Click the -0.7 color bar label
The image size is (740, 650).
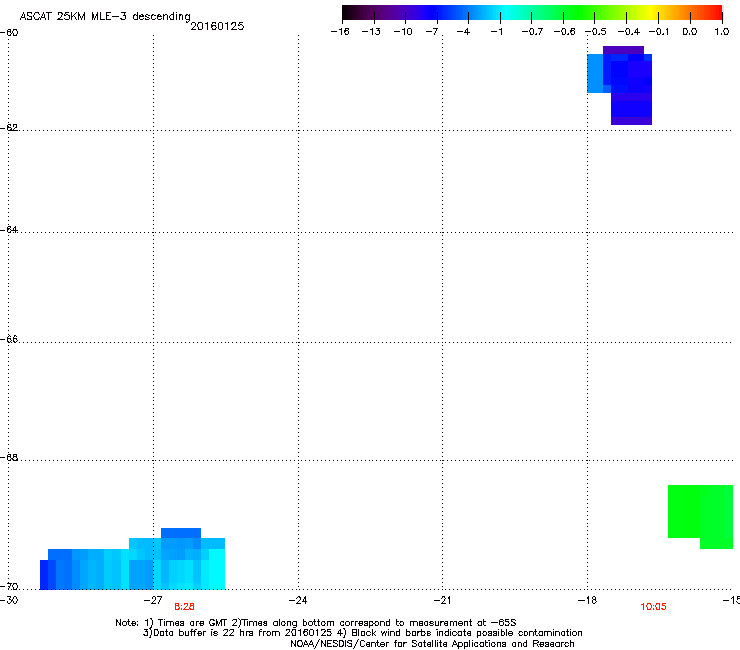coord(532,32)
